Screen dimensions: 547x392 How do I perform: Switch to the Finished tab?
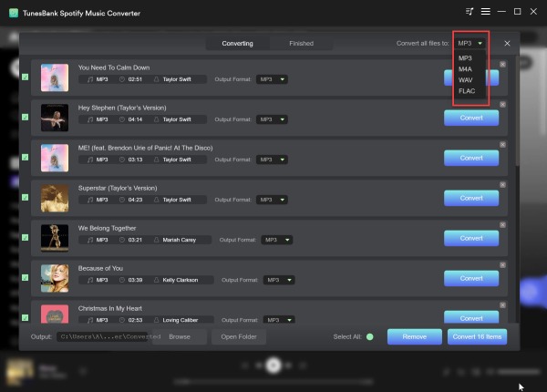click(302, 43)
